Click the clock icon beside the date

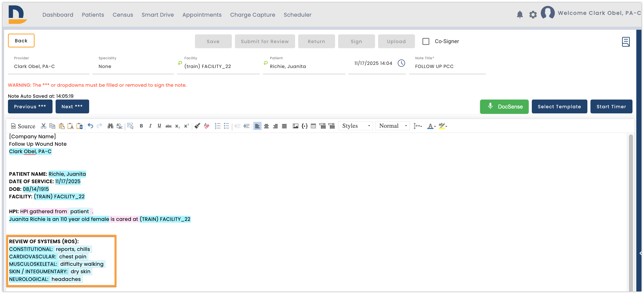point(401,63)
